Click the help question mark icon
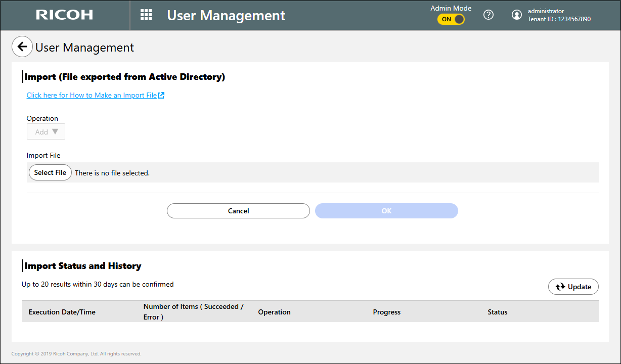Viewport: 621px width, 364px height. point(488,15)
